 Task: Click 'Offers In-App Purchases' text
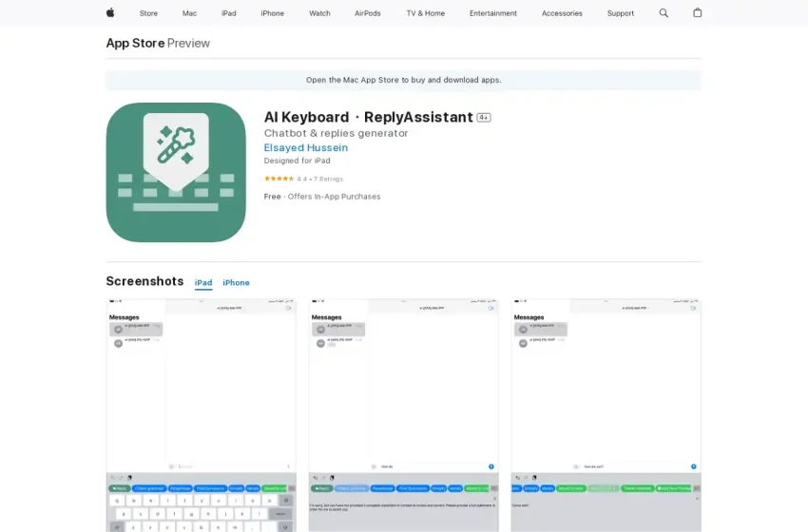(334, 197)
